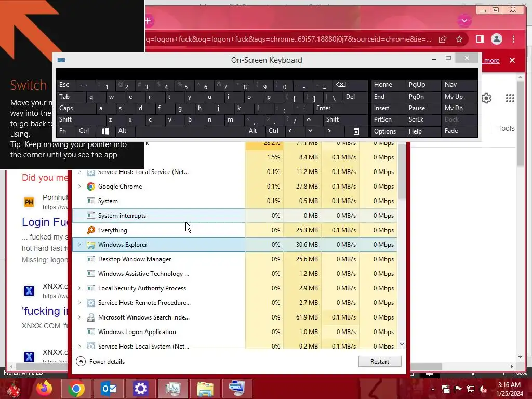Switch to Task Manager taskbar icon
This screenshot has height=399, width=532.
click(172, 389)
